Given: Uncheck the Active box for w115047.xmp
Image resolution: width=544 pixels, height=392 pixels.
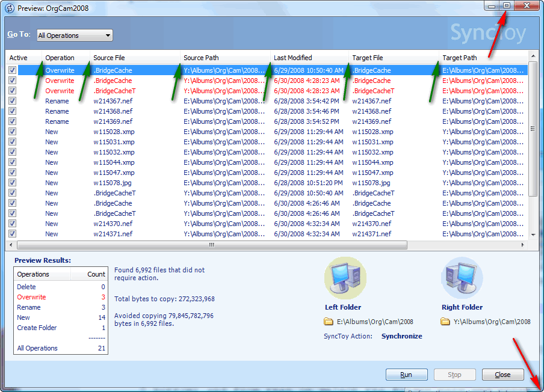Looking at the screenshot, I should click(x=13, y=173).
